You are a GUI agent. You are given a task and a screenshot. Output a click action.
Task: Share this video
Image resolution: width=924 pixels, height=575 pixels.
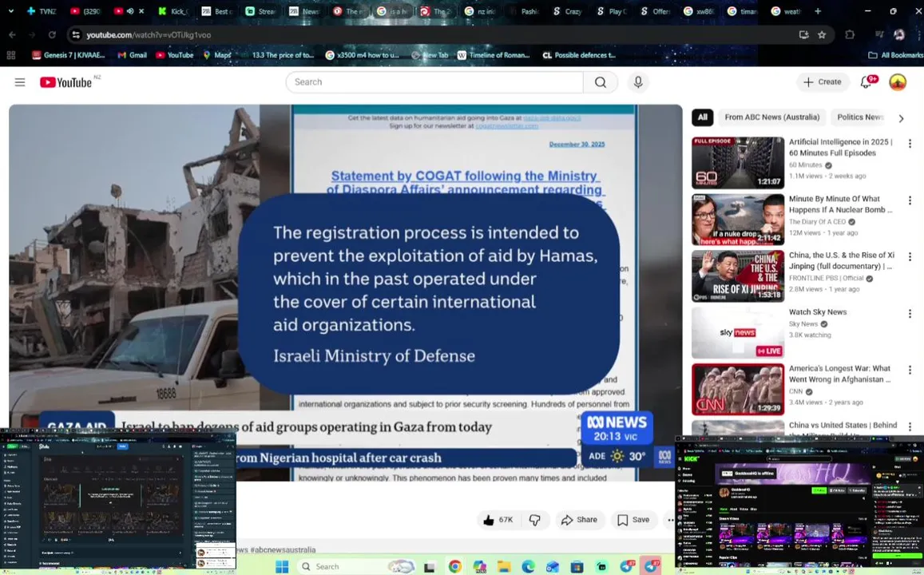tap(579, 520)
